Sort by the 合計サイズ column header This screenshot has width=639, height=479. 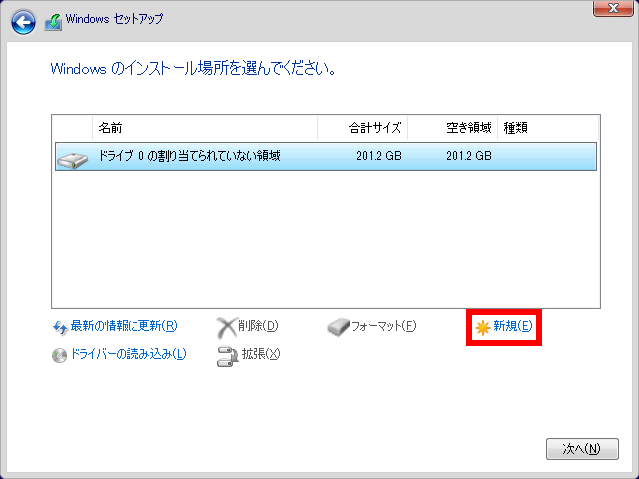click(x=374, y=128)
